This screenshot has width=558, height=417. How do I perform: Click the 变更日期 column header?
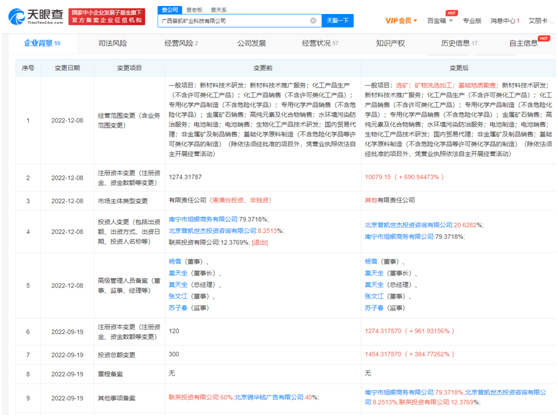pyautogui.click(x=67, y=68)
